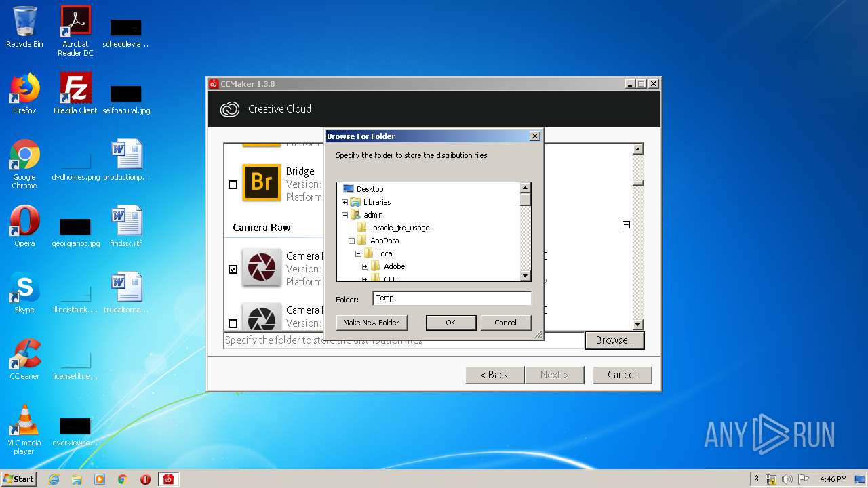868x488 pixels.
Task: Uncheck the first Camera Raw checkbox
Action: 233,269
